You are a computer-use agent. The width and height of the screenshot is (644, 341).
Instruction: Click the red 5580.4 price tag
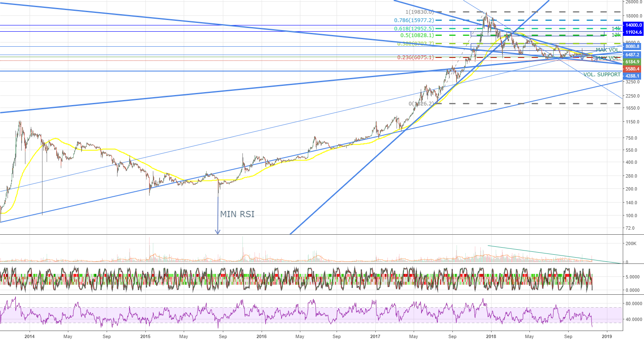click(x=632, y=69)
